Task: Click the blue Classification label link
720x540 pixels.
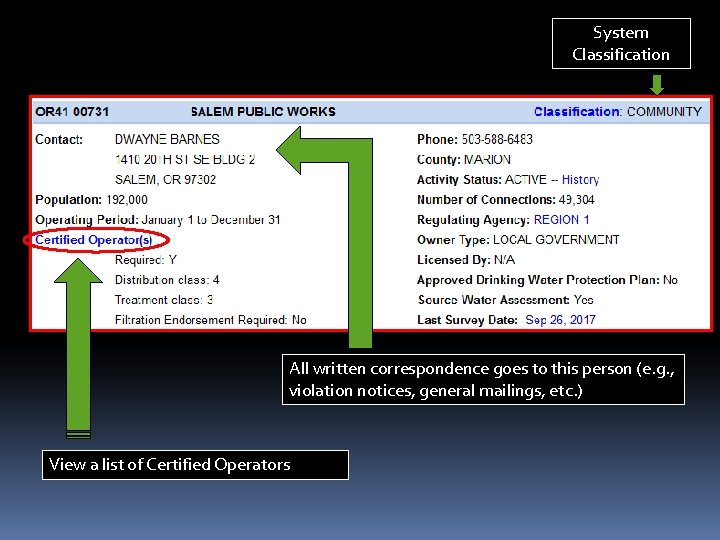Action: tap(577, 112)
